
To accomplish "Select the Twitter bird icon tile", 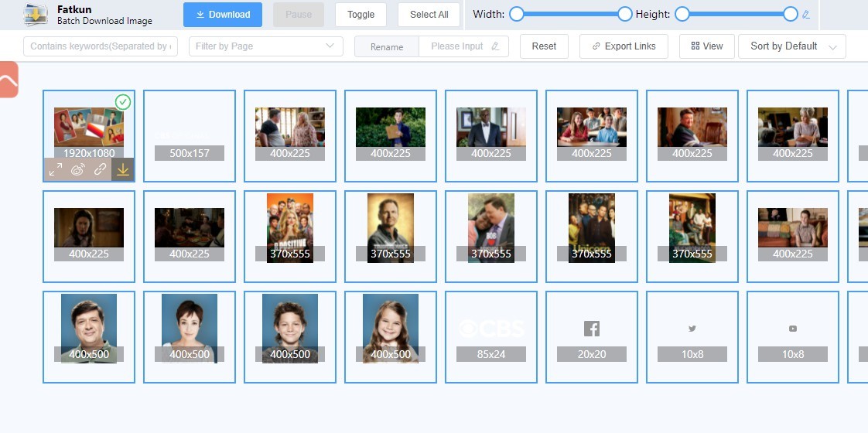I will [x=692, y=337].
